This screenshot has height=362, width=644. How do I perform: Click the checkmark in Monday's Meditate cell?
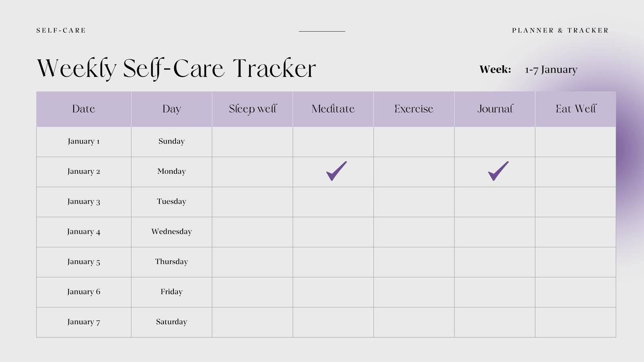(x=336, y=171)
